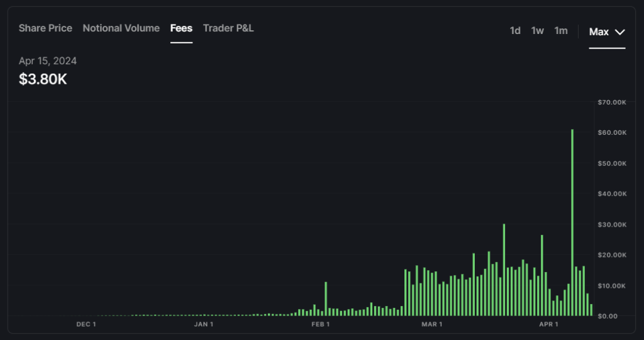Click the $70.00K y-axis label

611,102
